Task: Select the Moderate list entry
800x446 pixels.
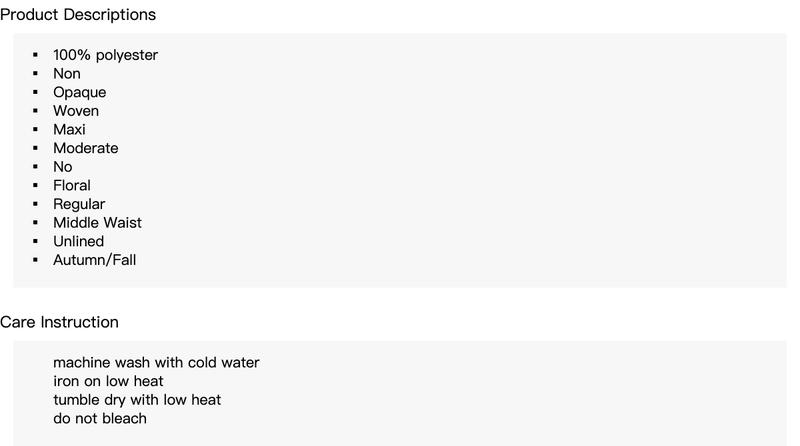Action: coord(86,148)
